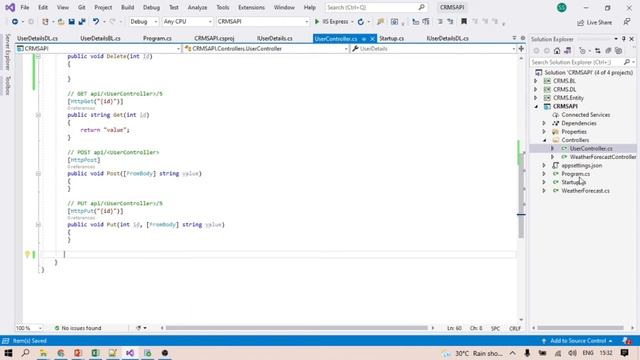Click the volume icon in system tray
Image resolution: width=640 pixels, height=360 pixels.
pos(573,353)
